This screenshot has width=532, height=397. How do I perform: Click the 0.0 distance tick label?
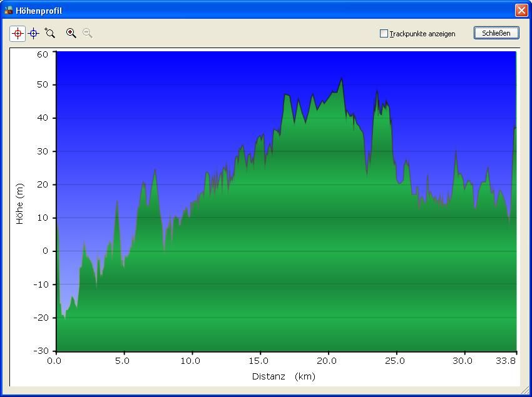coord(55,361)
